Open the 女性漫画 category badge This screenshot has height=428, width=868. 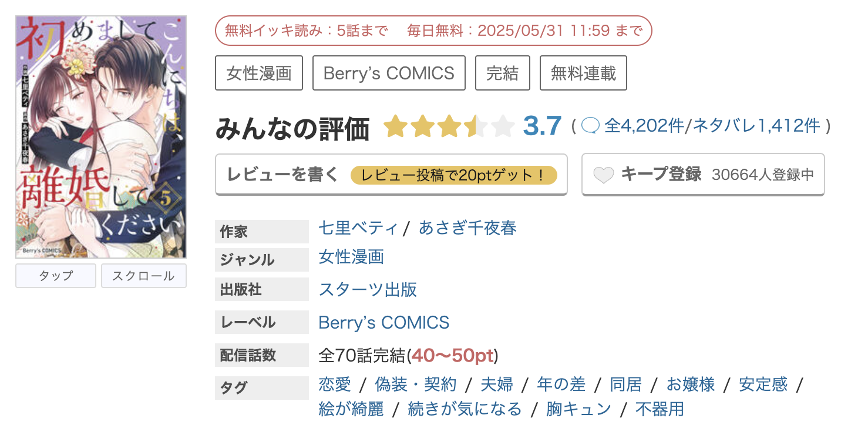[x=258, y=72]
